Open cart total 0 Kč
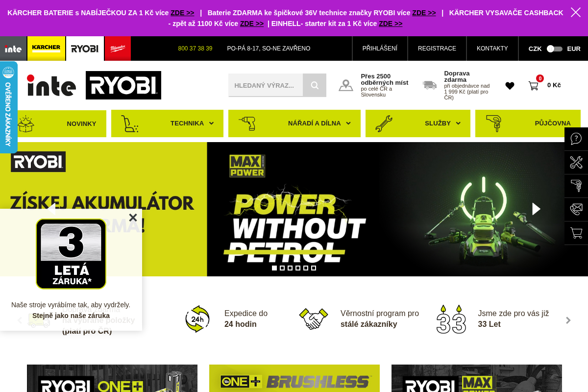The width and height of the screenshot is (588, 392). pyautogui.click(x=554, y=85)
